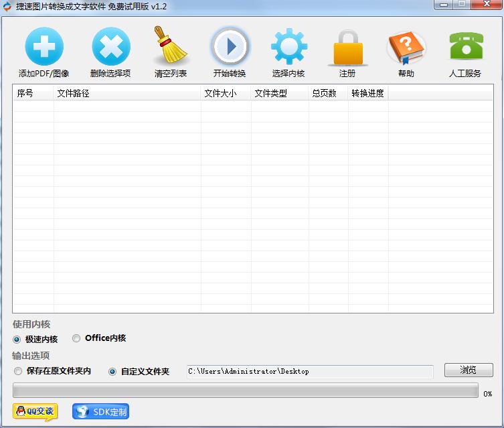This screenshot has height=428, width=504.
Task: Contact manual service via telephone icon
Action: click(x=466, y=46)
